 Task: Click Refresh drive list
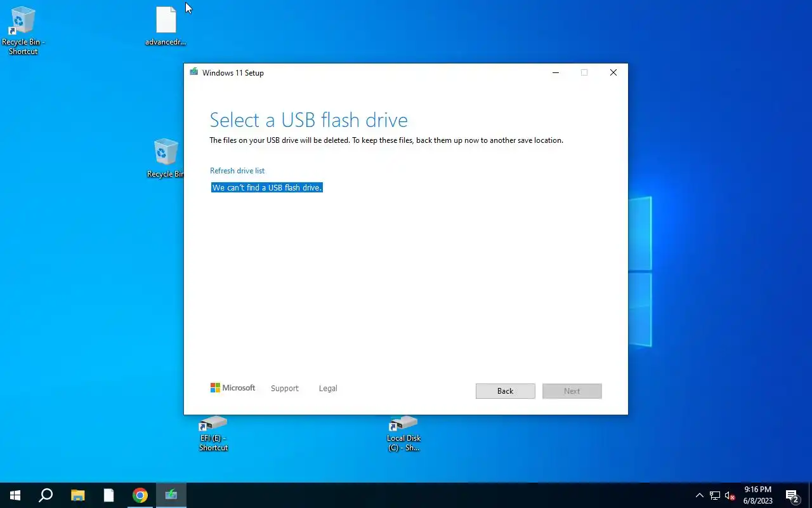coord(237,171)
